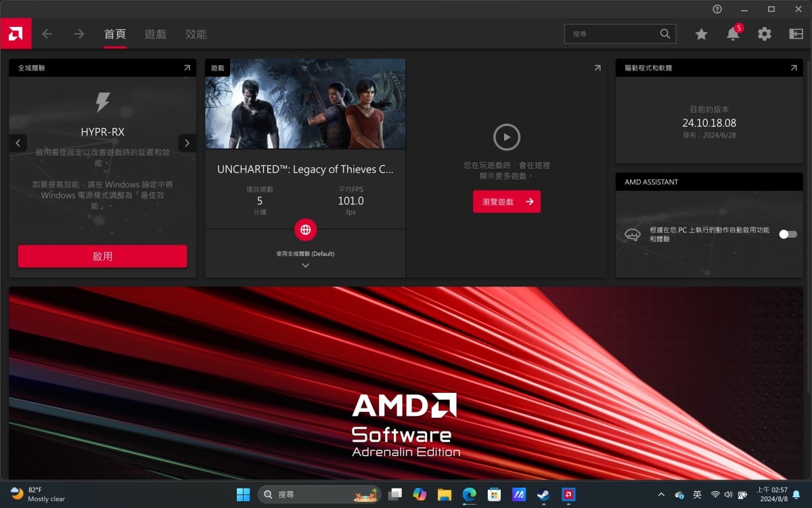Switch to the 效能 tab

196,34
